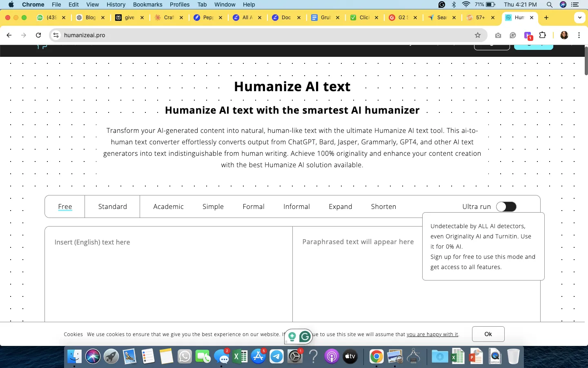588x368 pixels.
Task: Open Podcasts from the Dock
Action: (332, 357)
